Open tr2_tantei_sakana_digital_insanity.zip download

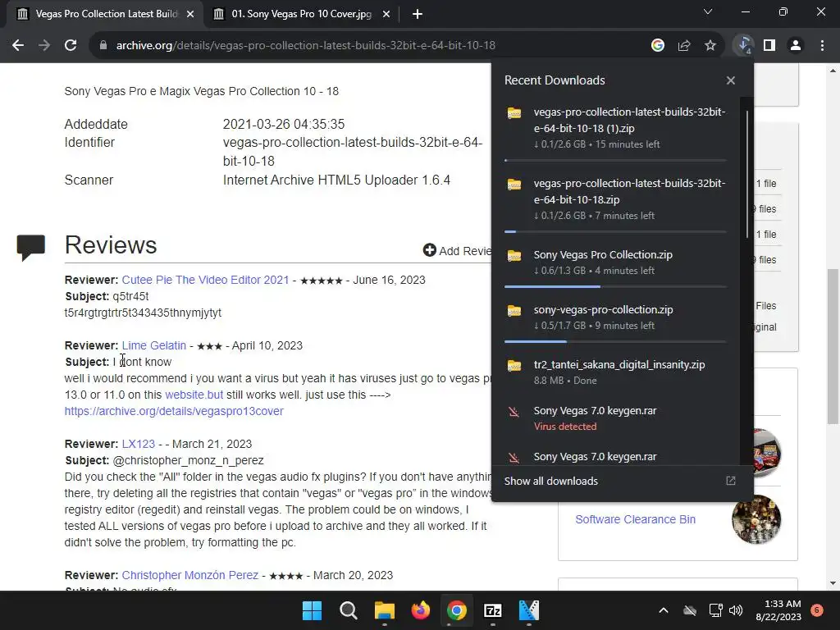coord(615,372)
